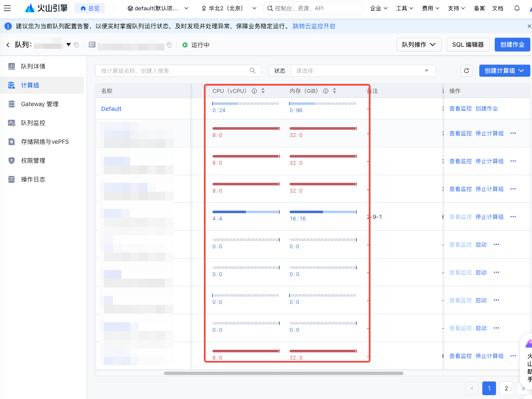
Task: Open the 队列详情 sidebar item
Action: [x=42, y=66]
